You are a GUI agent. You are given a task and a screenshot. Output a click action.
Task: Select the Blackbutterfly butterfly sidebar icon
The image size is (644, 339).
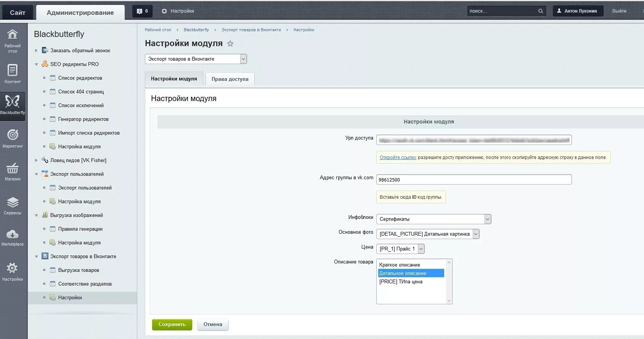13,101
